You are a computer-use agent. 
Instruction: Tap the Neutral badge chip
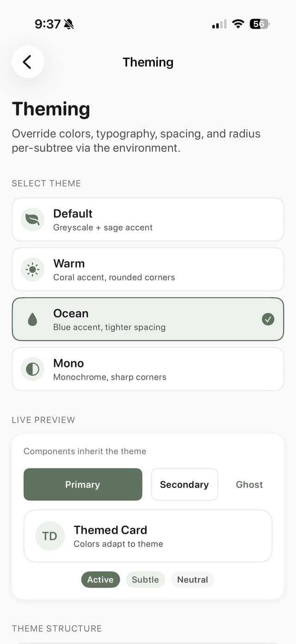[192, 580]
